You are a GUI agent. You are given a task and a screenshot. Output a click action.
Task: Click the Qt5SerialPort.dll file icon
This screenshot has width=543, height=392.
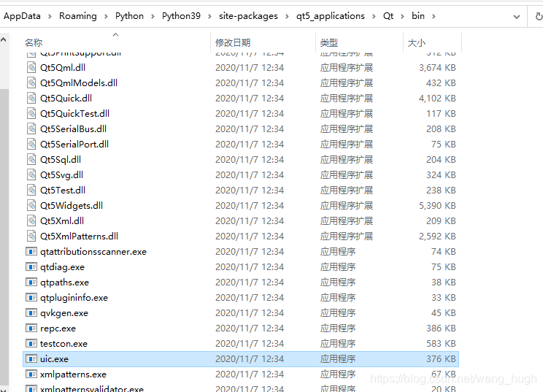[31, 144]
